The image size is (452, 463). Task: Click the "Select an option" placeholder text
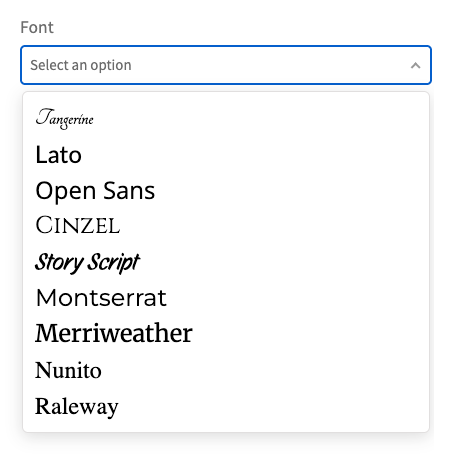[81, 65]
